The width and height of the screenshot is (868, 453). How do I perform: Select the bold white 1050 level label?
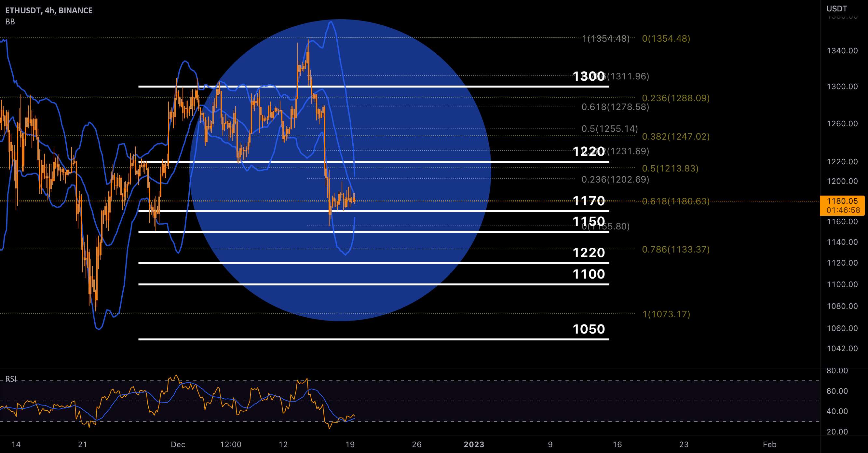pyautogui.click(x=589, y=329)
